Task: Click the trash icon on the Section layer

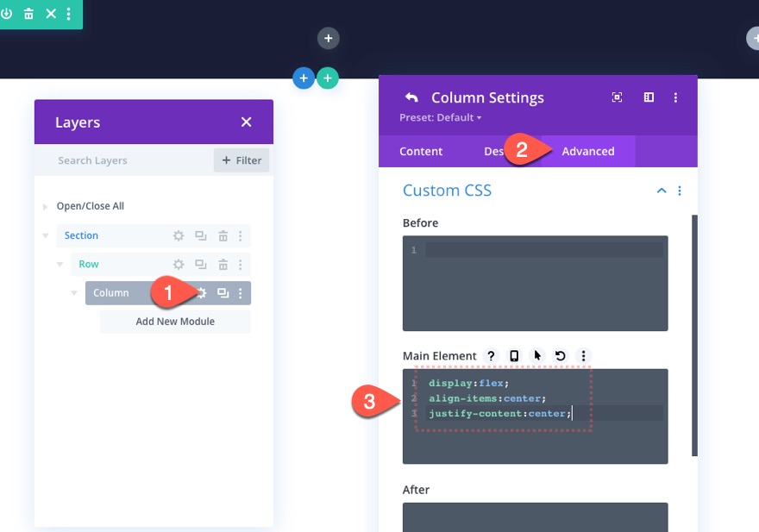Action: 223,235
